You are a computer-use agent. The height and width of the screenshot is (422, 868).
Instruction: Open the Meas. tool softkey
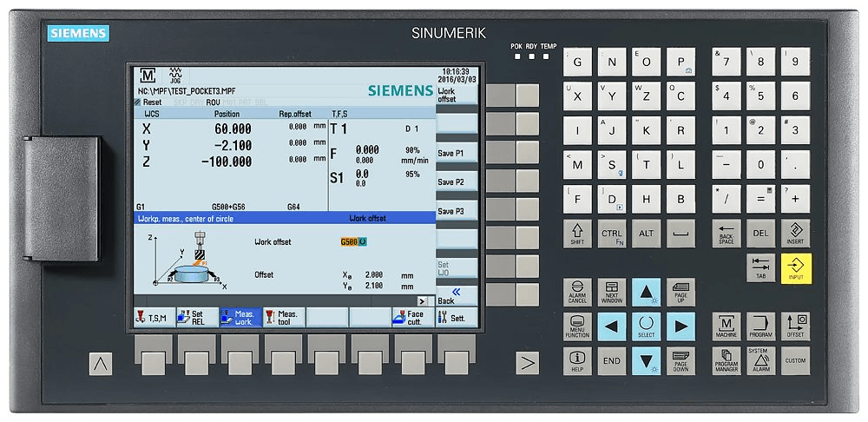coord(284,317)
